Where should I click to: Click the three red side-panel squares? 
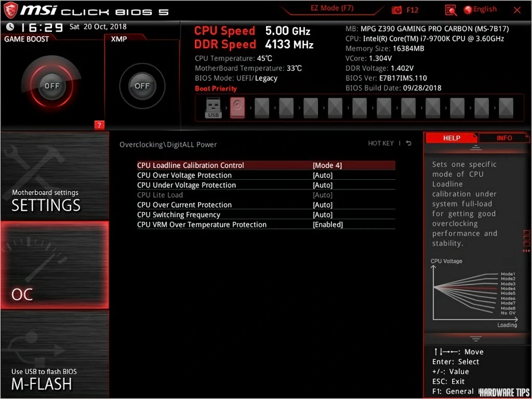pos(527,238)
